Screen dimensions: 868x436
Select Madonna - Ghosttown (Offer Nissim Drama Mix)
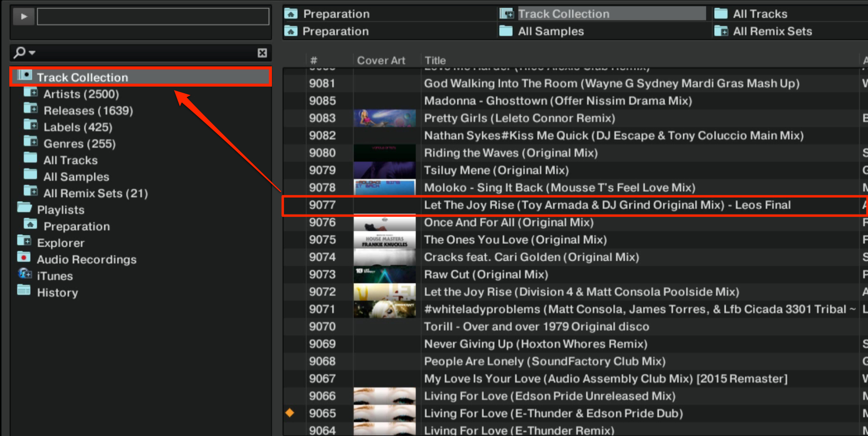558,101
